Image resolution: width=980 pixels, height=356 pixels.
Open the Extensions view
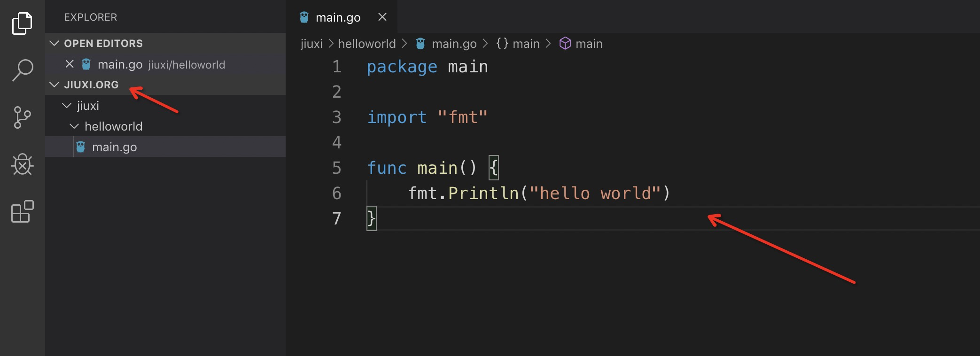22,211
